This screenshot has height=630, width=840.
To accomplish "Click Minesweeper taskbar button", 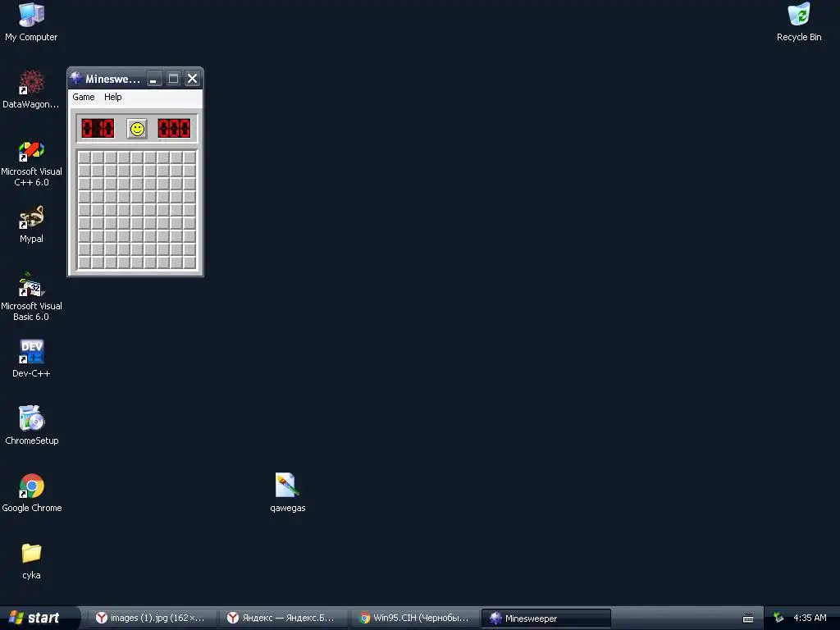I will pos(546,619).
